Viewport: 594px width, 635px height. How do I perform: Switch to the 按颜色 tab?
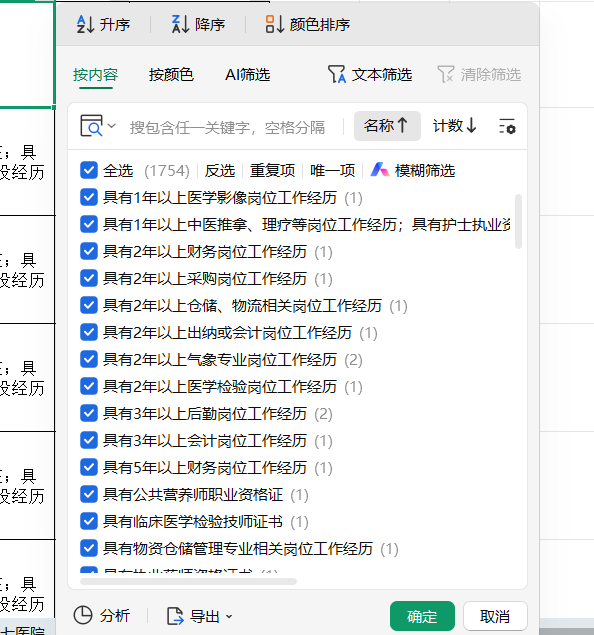(x=171, y=75)
